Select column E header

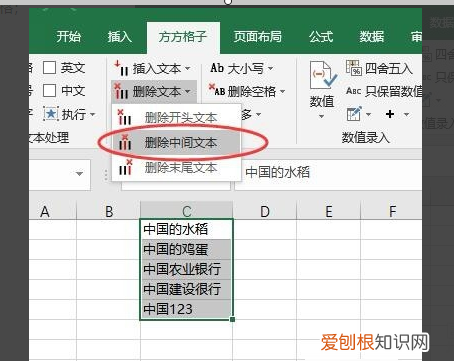[x=329, y=211]
